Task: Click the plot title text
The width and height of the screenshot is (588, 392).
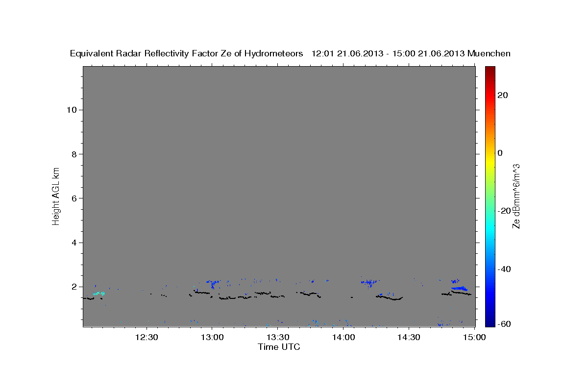Action: 290,54
